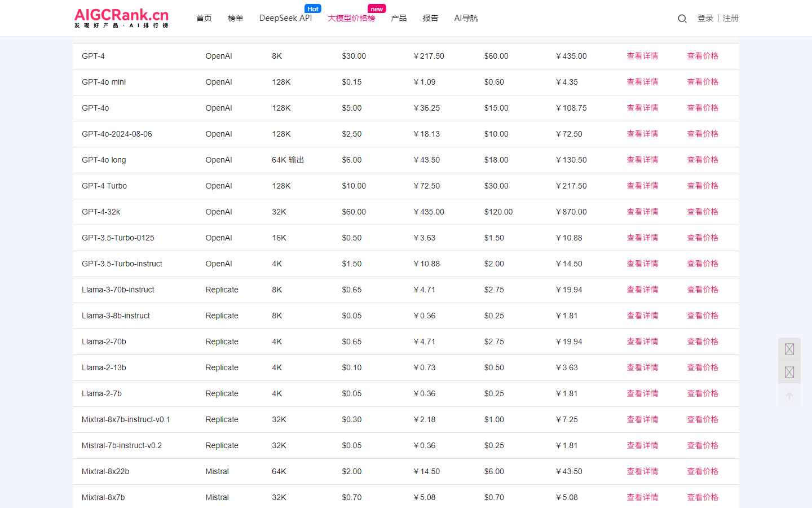The image size is (812, 508).
Task: Click the $120.00 price cell
Action: point(498,212)
